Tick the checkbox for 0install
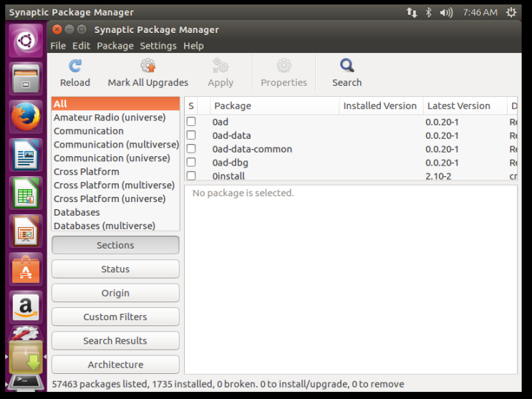532x399 pixels. click(191, 176)
